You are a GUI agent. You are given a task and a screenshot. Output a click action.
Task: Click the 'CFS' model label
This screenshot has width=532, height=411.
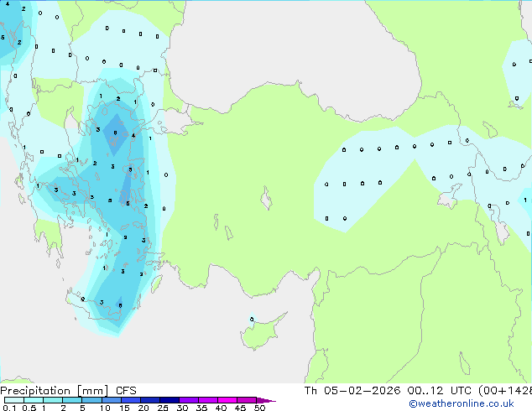point(126,391)
